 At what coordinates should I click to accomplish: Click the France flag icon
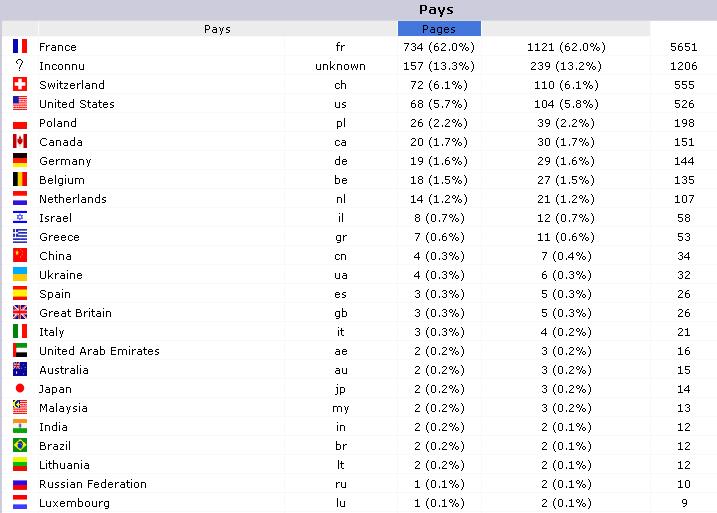20,46
